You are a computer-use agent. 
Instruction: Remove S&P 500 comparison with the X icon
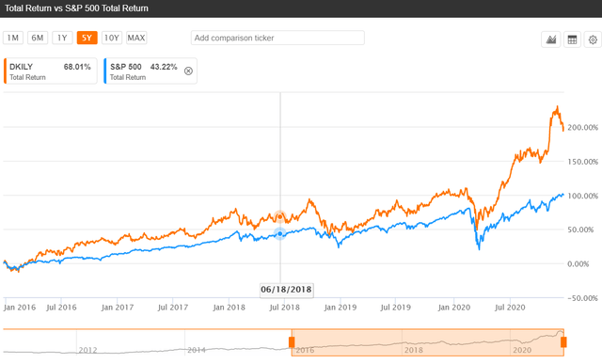click(x=188, y=71)
